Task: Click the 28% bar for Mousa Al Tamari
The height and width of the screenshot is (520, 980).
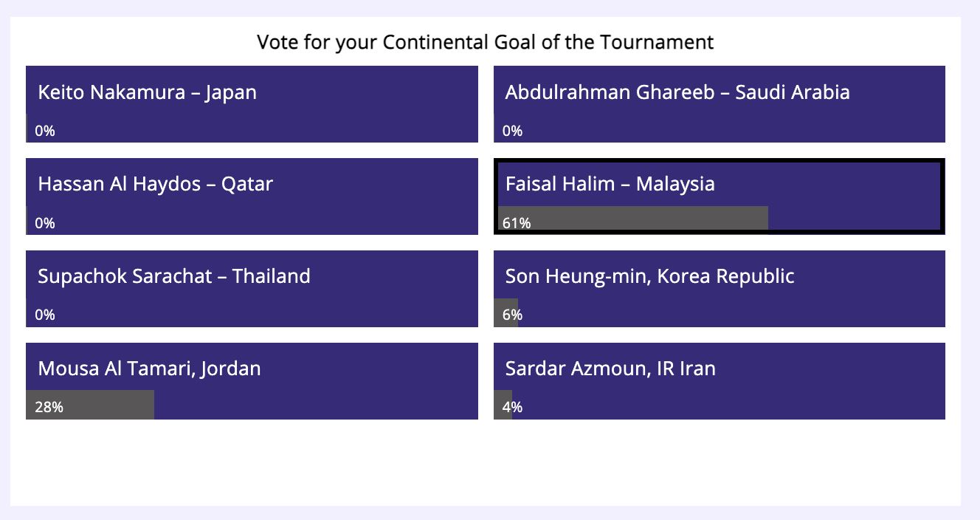Action: click(x=89, y=404)
